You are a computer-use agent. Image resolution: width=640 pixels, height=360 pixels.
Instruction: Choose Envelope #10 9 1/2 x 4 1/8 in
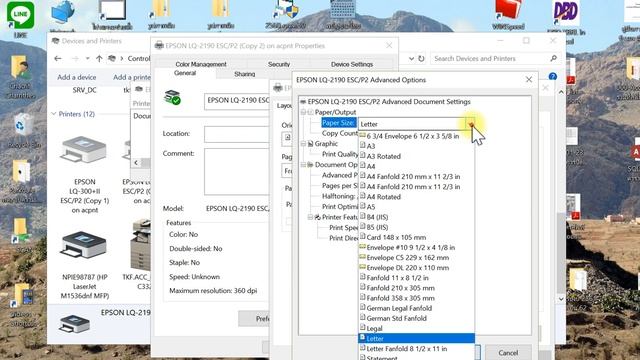tap(411, 247)
